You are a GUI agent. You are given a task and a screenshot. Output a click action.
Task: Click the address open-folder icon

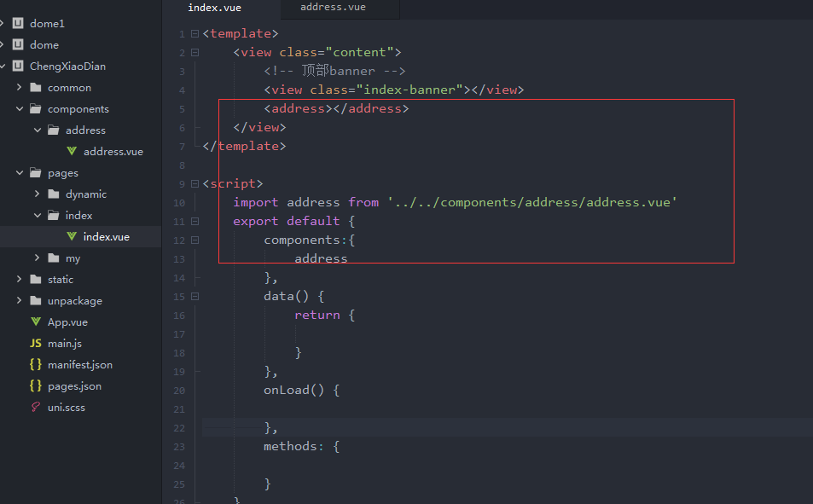[x=54, y=130]
